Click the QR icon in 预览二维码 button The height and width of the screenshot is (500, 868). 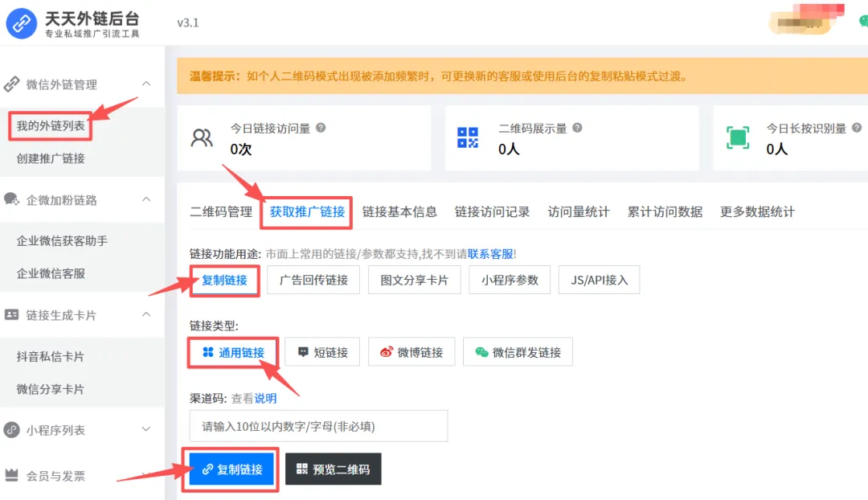pyautogui.click(x=301, y=469)
